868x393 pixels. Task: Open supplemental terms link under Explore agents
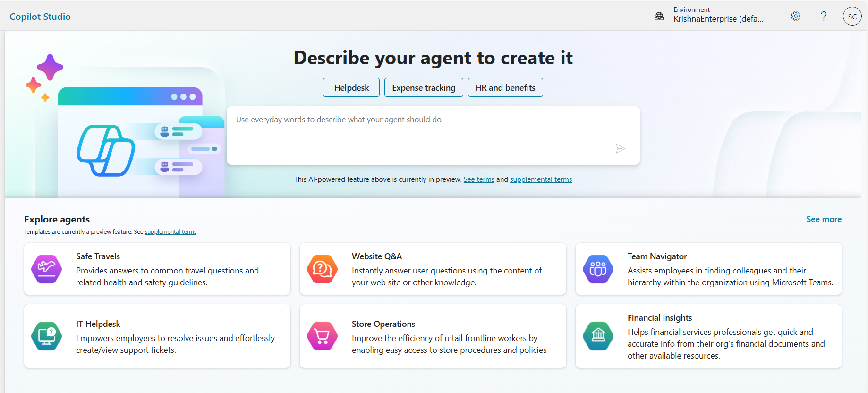click(170, 232)
